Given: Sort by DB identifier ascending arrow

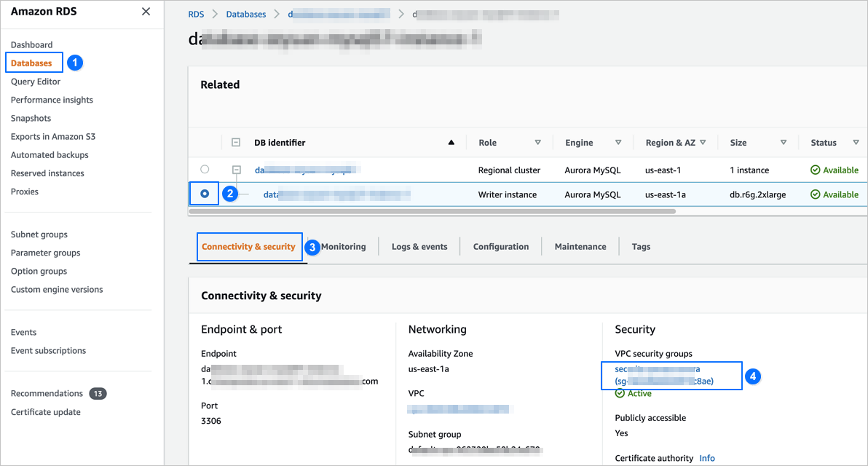Looking at the screenshot, I should click(x=451, y=143).
